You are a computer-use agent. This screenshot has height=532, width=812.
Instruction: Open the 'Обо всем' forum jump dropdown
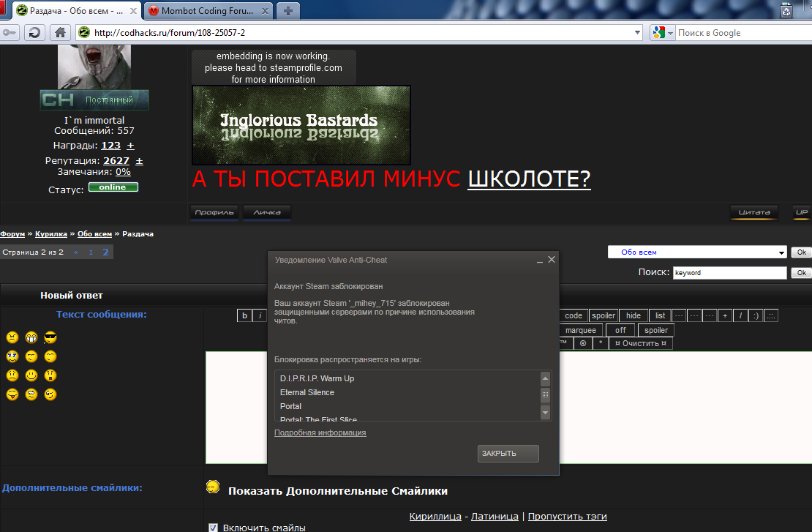tap(697, 252)
